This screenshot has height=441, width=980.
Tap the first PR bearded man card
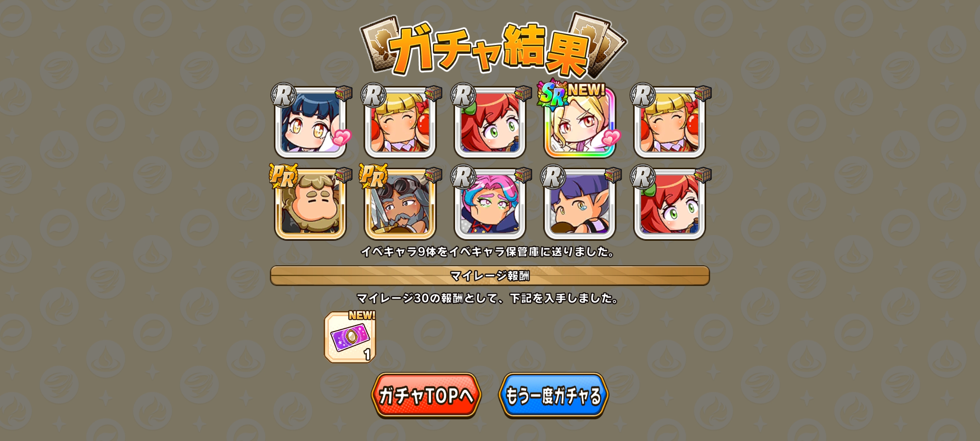point(310,204)
